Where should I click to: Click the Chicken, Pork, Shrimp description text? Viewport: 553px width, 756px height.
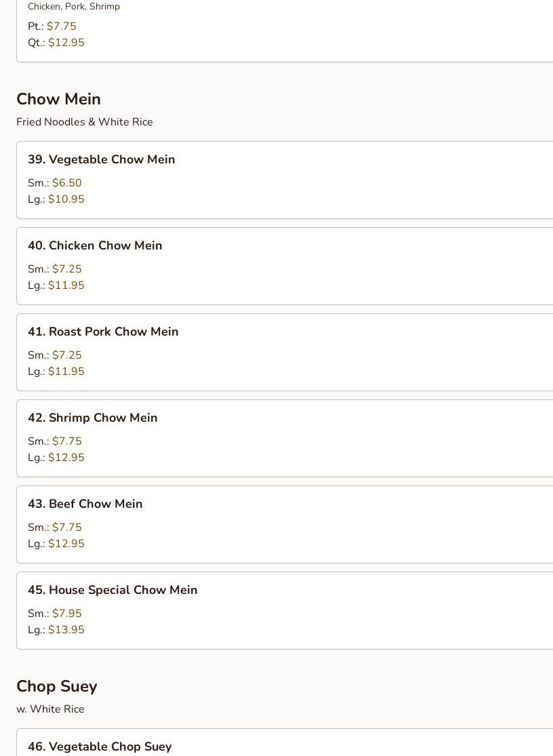[74, 7]
